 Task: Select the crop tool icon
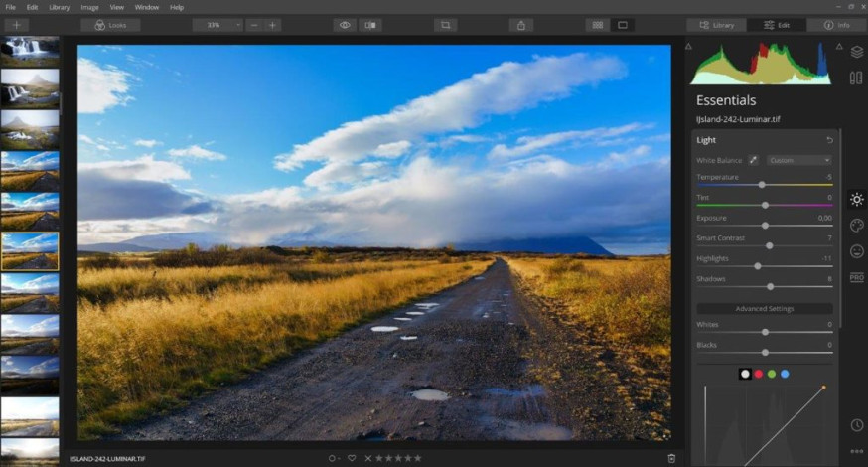pyautogui.click(x=445, y=25)
